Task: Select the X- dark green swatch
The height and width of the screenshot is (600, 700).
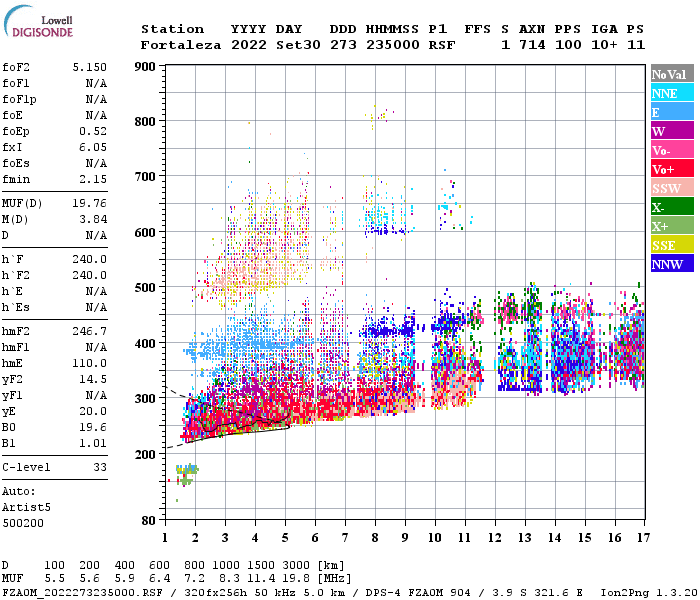Action: 672,207
